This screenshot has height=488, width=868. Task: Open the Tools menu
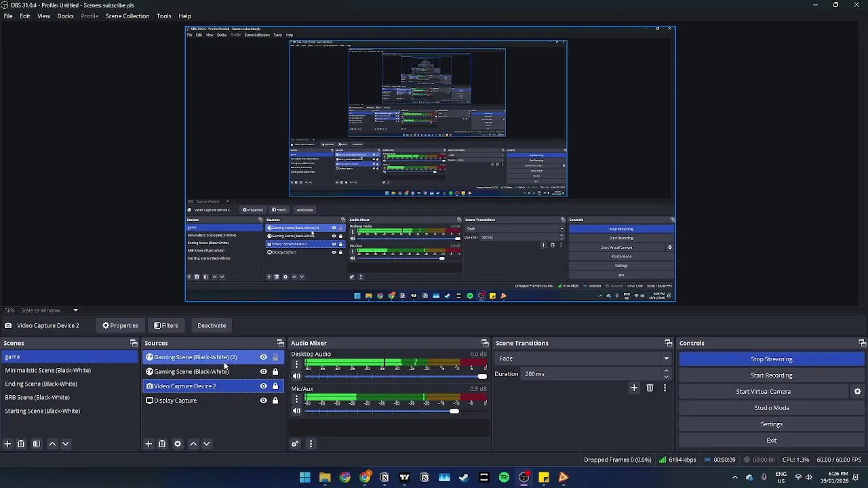[164, 16]
